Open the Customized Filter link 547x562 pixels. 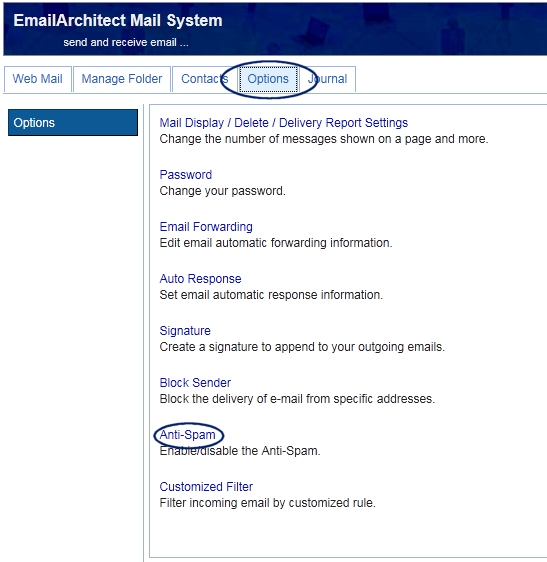click(206, 486)
